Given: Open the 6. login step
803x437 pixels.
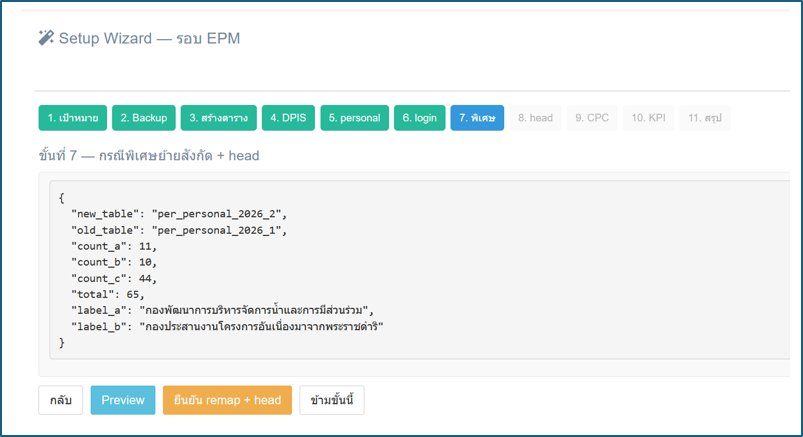Looking at the screenshot, I should [x=419, y=118].
